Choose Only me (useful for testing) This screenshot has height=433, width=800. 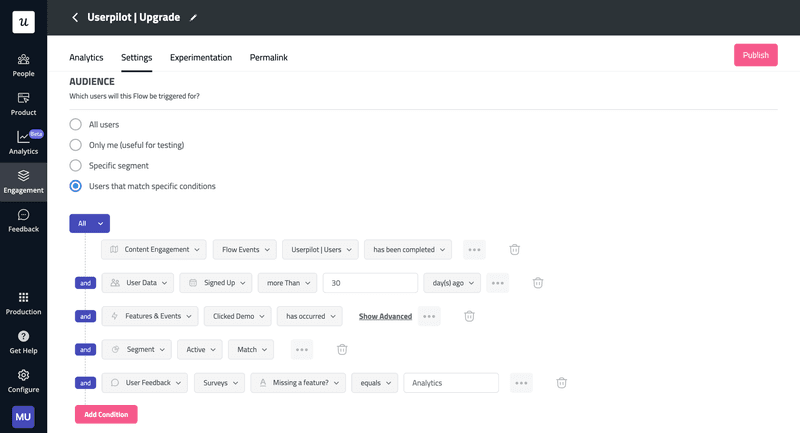coord(76,145)
